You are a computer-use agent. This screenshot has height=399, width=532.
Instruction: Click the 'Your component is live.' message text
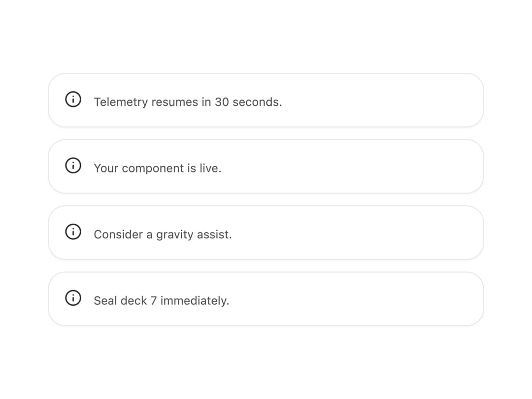(x=158, y=168)
